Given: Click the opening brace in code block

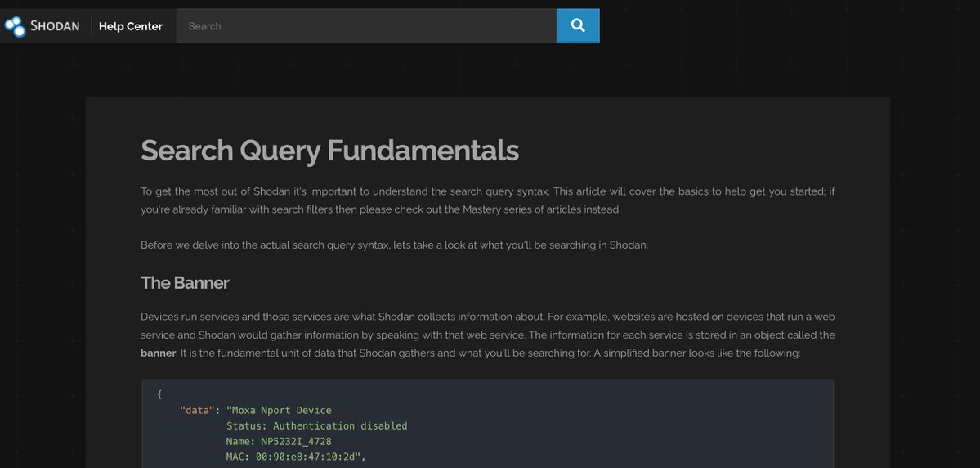Looking at the screenshot, I should [160, 394].
